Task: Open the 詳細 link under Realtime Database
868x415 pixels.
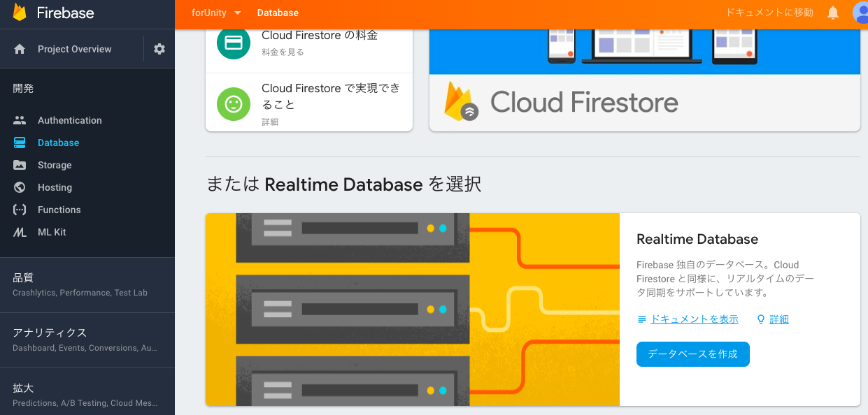Action: [778, 319]
